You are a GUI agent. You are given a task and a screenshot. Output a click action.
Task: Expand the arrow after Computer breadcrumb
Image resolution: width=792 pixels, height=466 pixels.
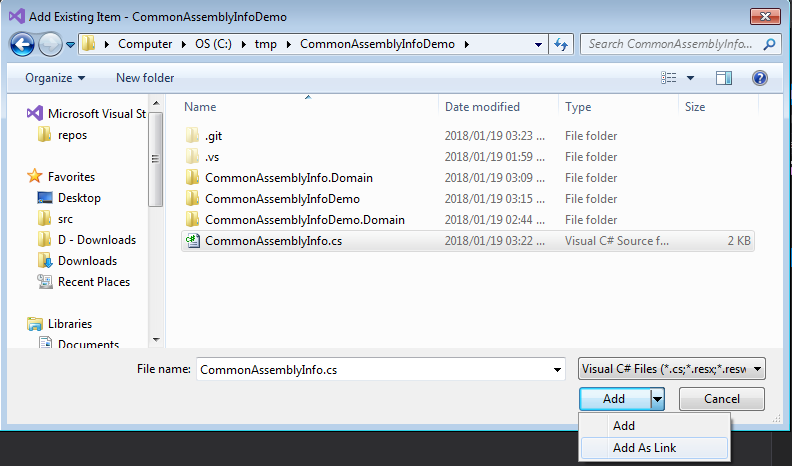click(184, 44)
